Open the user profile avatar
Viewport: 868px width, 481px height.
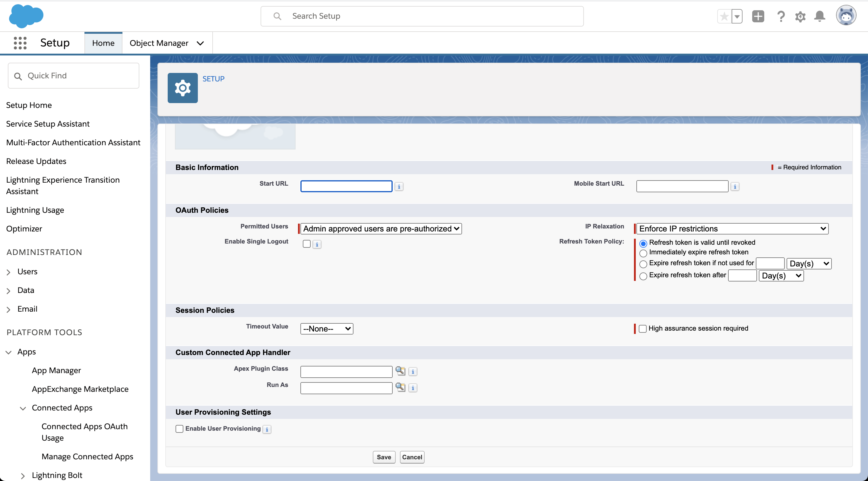pos(846,15)
